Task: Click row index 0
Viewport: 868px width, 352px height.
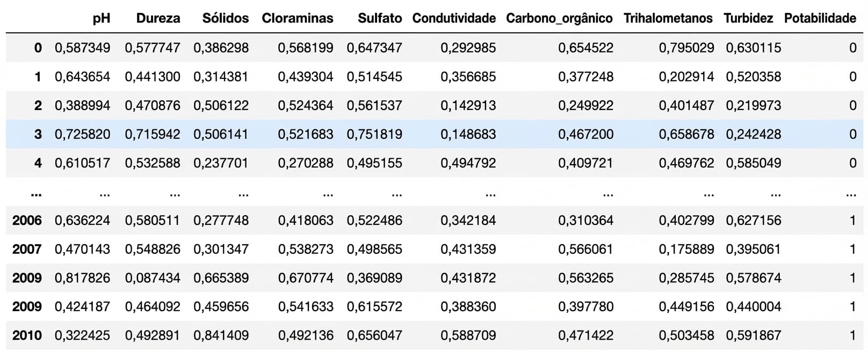Action: tap(38, 48)
